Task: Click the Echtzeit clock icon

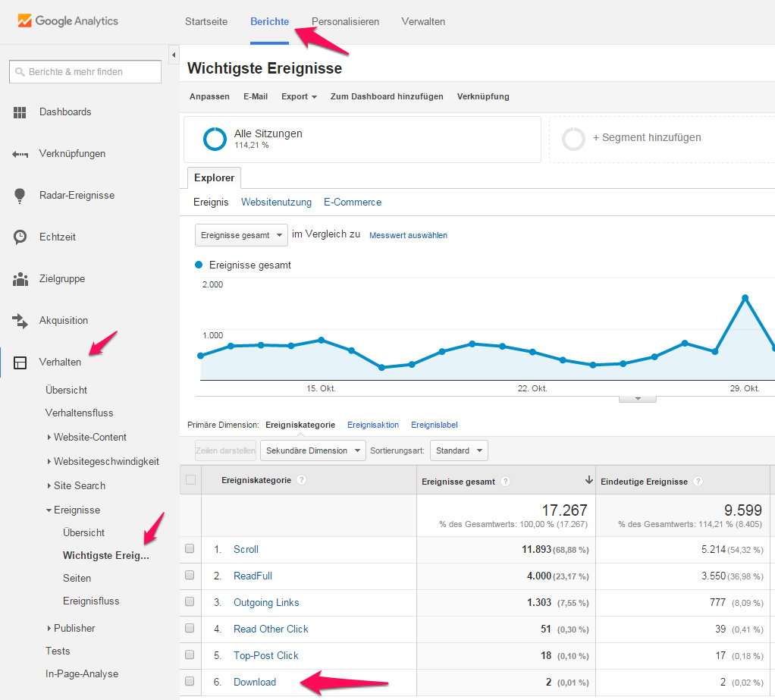Action: 20,237
